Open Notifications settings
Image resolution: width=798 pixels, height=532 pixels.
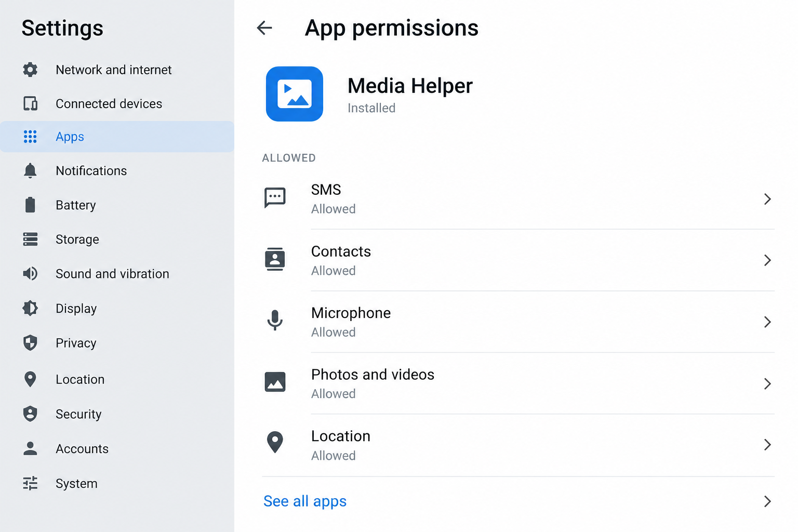117,170
